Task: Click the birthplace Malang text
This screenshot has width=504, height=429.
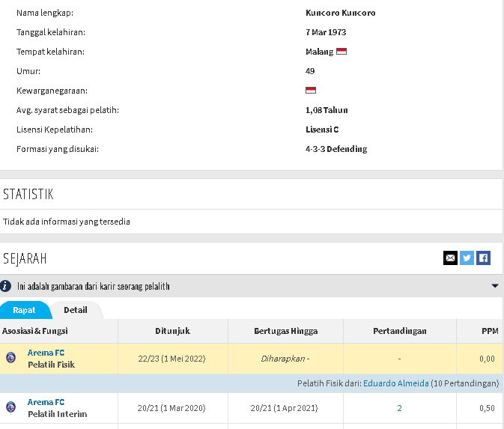Action: point(320,52)
